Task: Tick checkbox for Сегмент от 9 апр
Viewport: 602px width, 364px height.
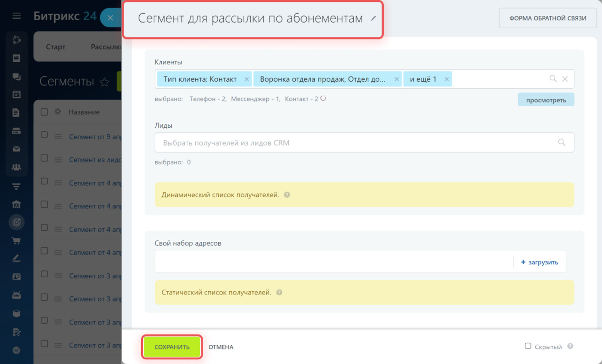Action: (x=44, y=135)
